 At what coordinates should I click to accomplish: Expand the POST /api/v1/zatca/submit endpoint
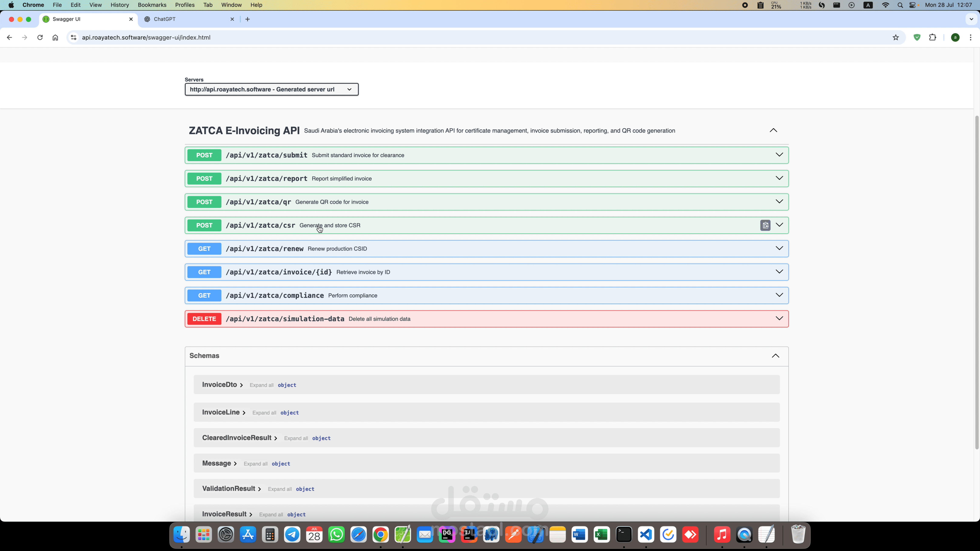pos(779,155)
